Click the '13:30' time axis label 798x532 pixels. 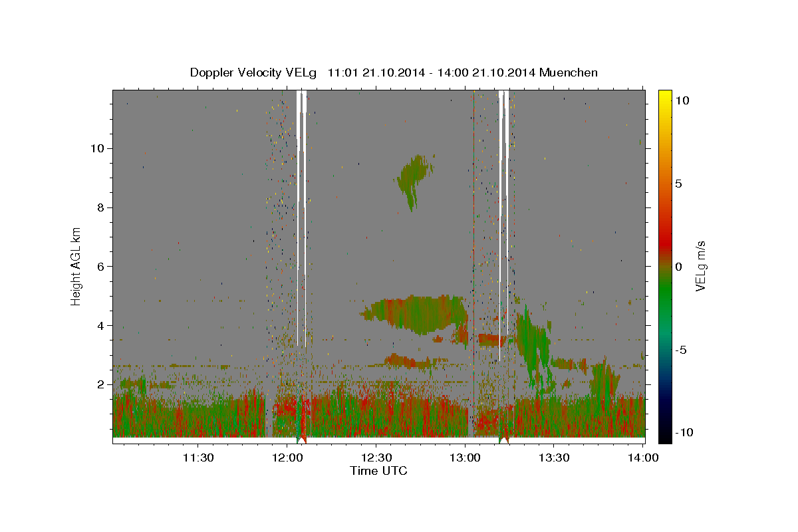[554, 458]
